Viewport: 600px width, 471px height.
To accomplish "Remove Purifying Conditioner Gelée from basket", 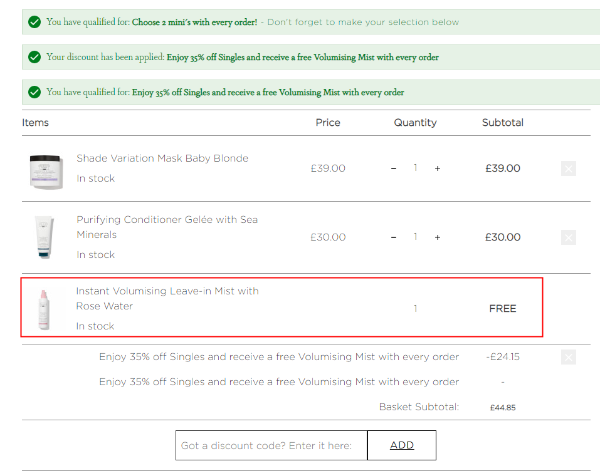I will point(568,238).
